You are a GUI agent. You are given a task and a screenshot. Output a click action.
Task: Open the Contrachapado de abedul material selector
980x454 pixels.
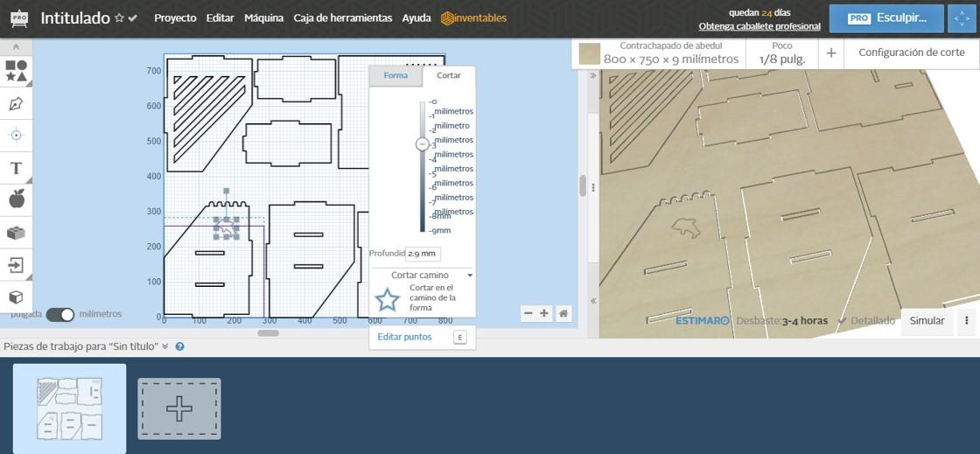pyautogui.click(x=670, y=53)
